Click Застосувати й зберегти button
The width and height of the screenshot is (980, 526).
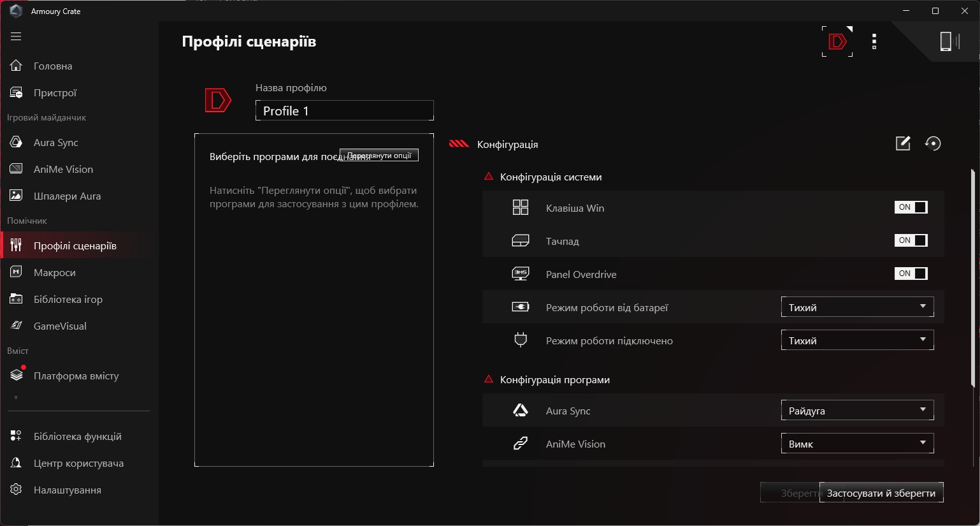point(881,493)
